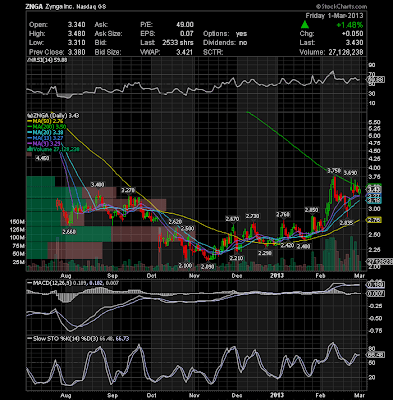393x400 pixels.
Task: Click Nov on the price chart date axis
Action: pyautogui.click(x=194, y=275)
